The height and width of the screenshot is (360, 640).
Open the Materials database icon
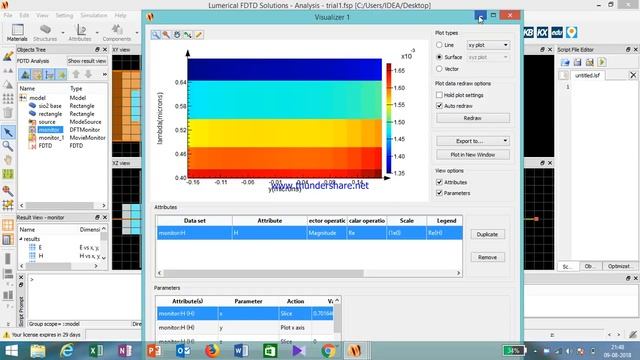pyautogui.click(x=17, y=32)
